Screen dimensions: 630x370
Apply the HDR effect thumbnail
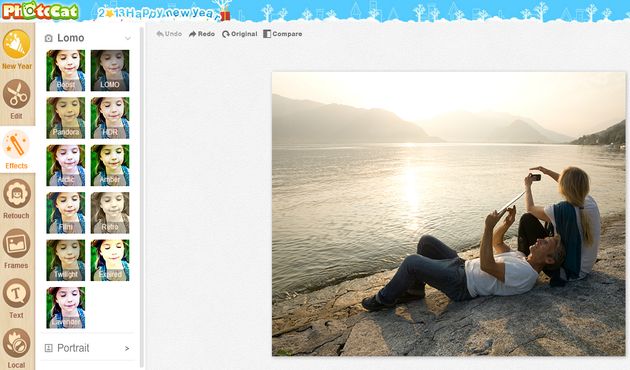(x=110, y=118)
